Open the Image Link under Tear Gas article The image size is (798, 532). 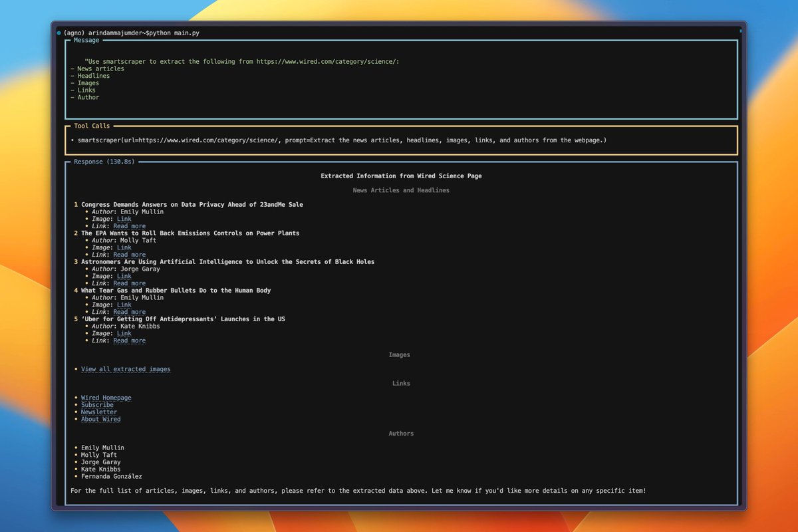[x=124, y=305]
